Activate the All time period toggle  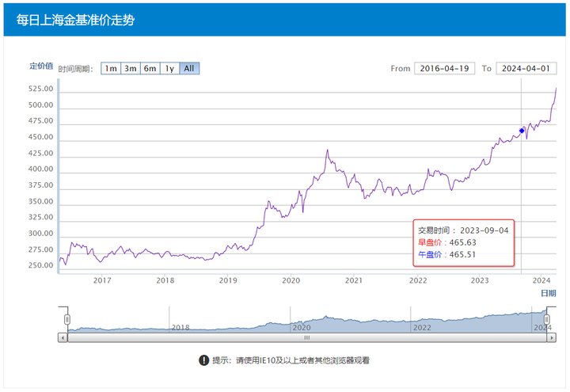189,68
